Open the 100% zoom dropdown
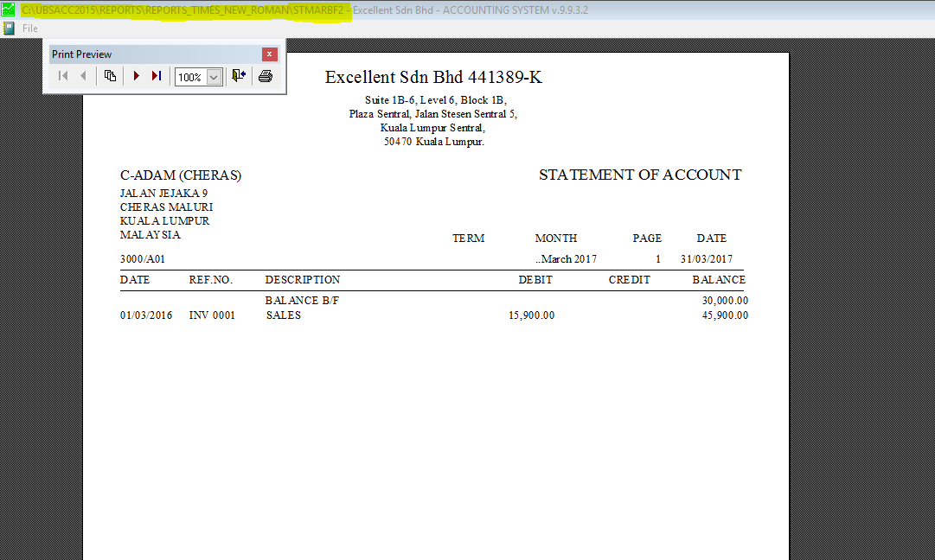 214,77
